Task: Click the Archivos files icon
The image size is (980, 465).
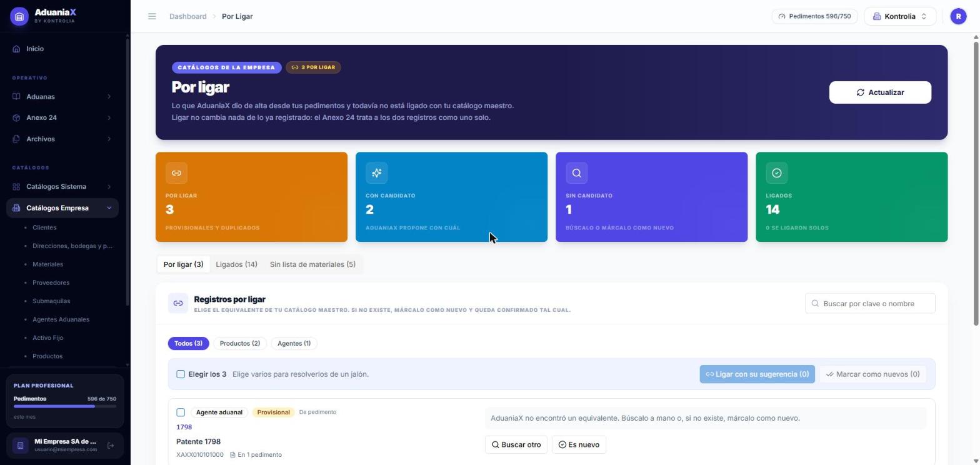Action: pyautogui.click(x=16, y=139)
